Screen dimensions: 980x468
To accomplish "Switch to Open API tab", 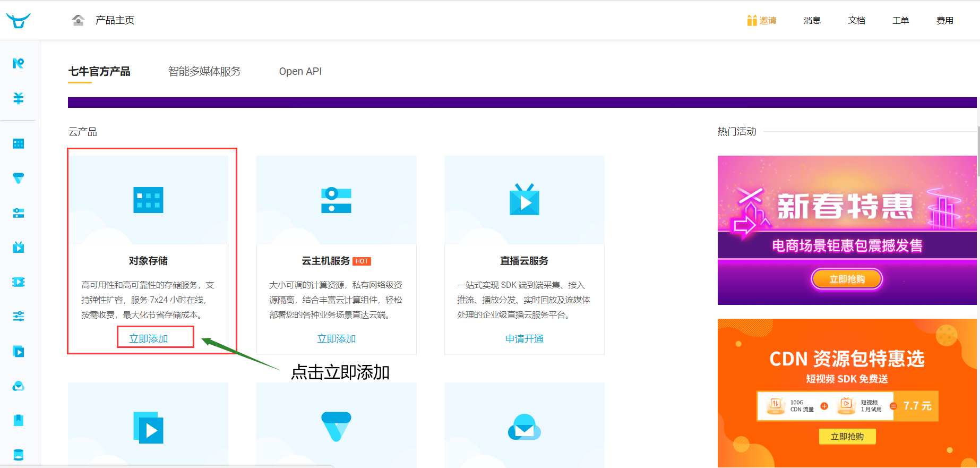I will tap(300, 71).
